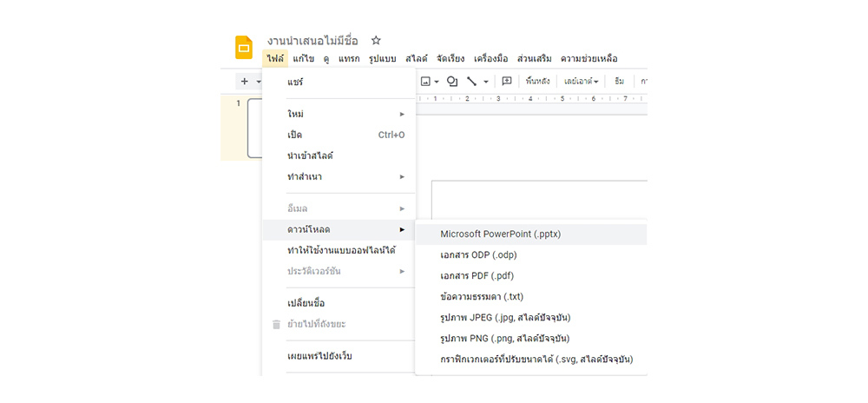Download as เอกสาร PDF (.pdf)
Screen dimensions: 868x403
coord(531,275)
